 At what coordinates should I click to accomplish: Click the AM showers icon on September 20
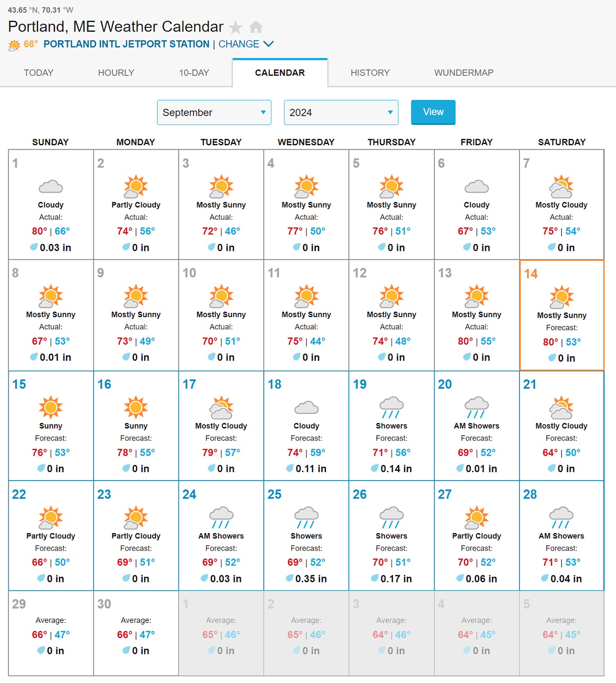coord(476,408)
